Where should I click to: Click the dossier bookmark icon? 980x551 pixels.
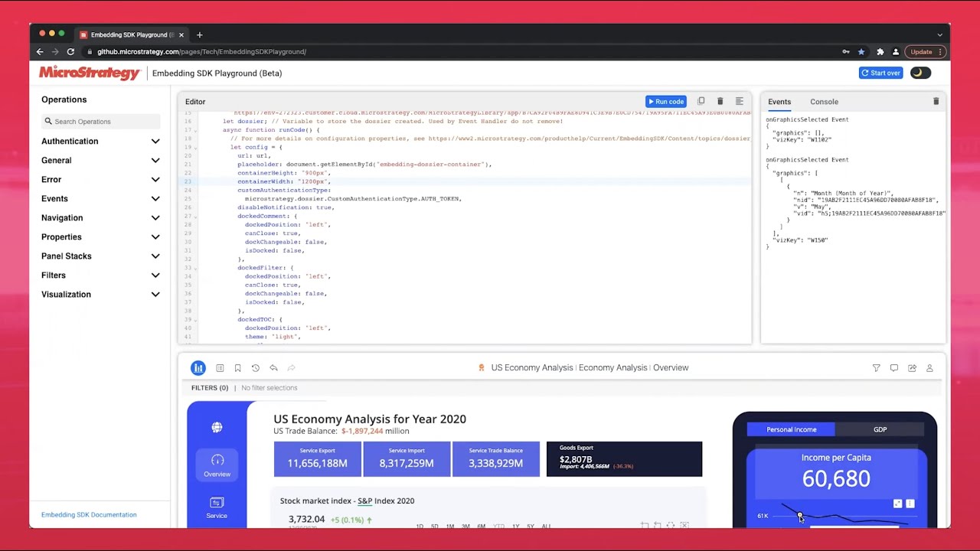(x=237, y=368)
